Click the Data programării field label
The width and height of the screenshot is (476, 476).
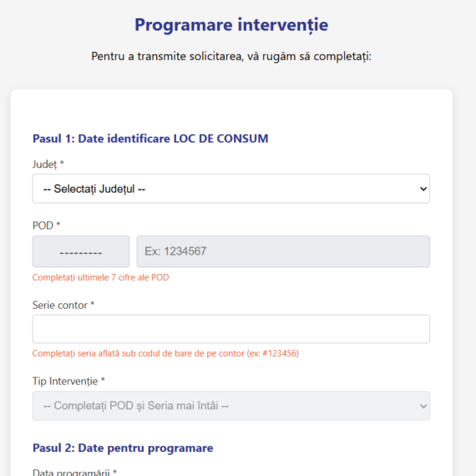74,472
